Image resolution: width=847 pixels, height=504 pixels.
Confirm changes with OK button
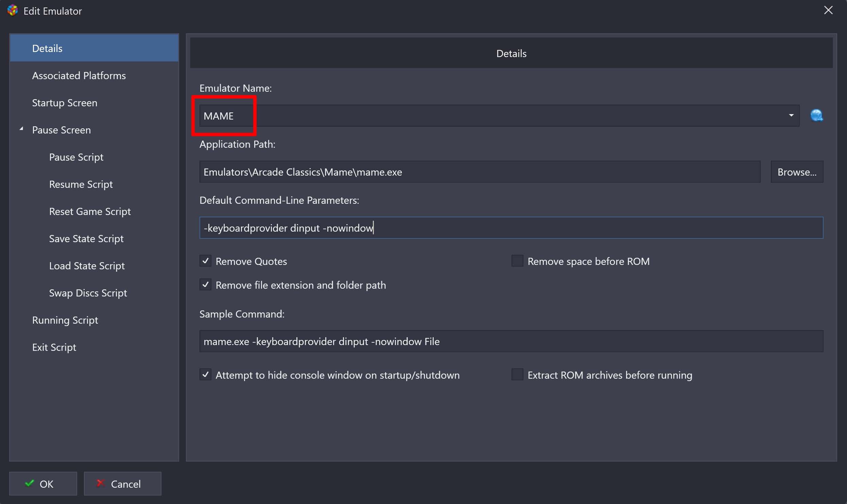click(x=43, y=484)
